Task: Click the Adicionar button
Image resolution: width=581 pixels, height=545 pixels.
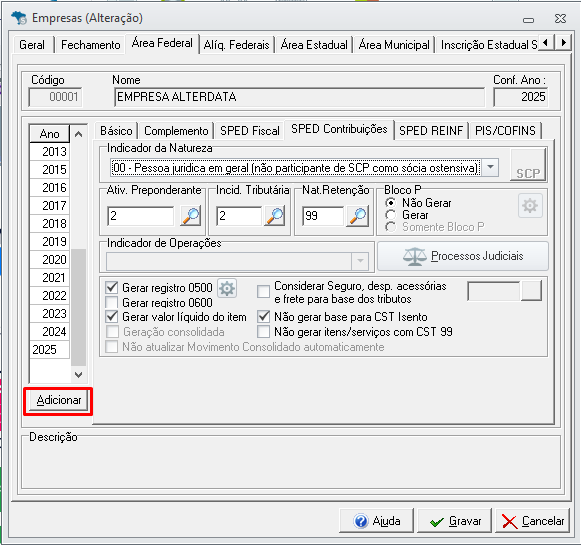Action: pos(58,400)
